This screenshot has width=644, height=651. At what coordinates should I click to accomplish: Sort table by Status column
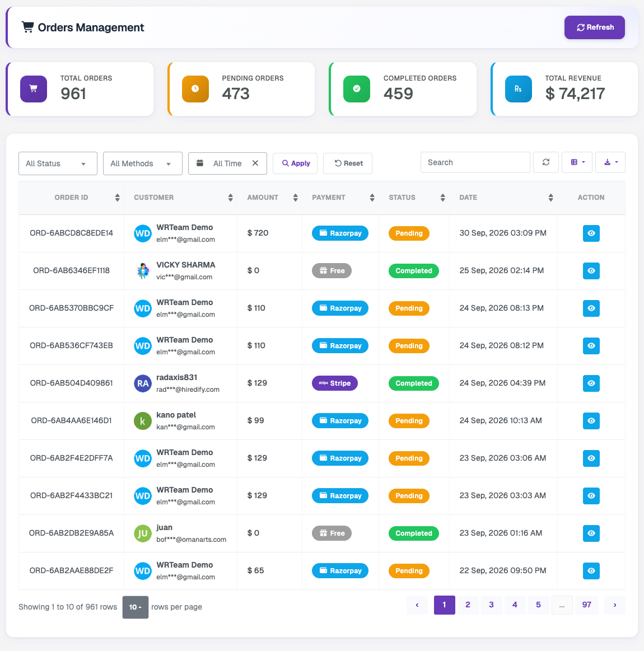tap(414, 198)
